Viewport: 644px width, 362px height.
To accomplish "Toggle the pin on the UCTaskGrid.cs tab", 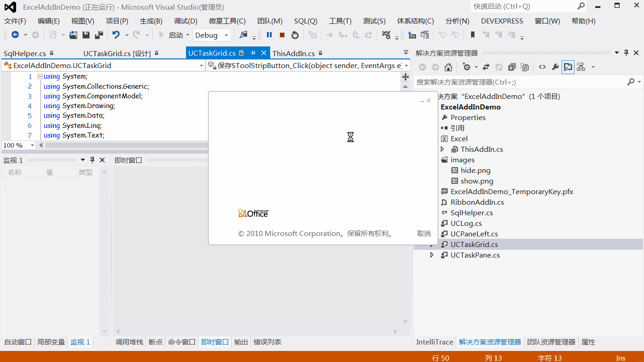I will (x=253, y=53).
